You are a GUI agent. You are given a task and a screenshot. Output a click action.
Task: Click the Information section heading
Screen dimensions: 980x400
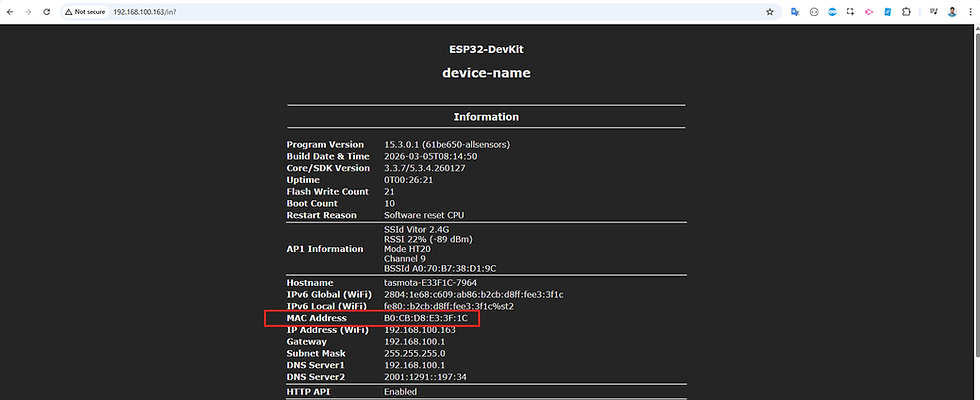pos(486,117)
